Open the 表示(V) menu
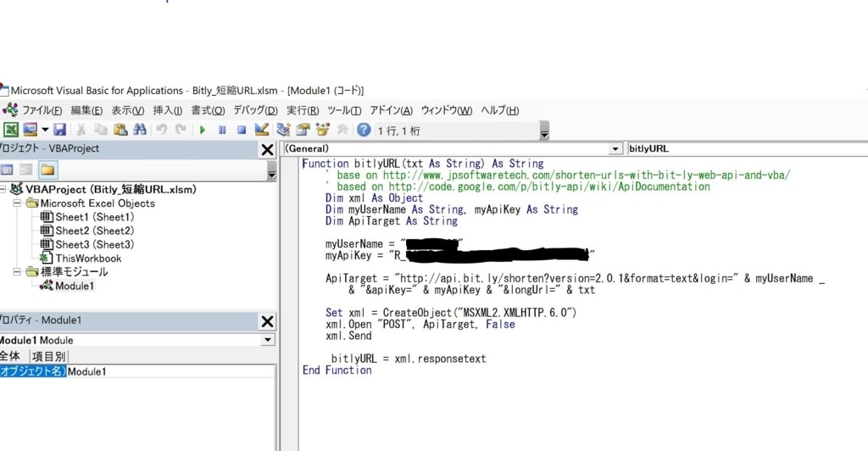Screen dimensions: 868x451 (x=128, y=111)
